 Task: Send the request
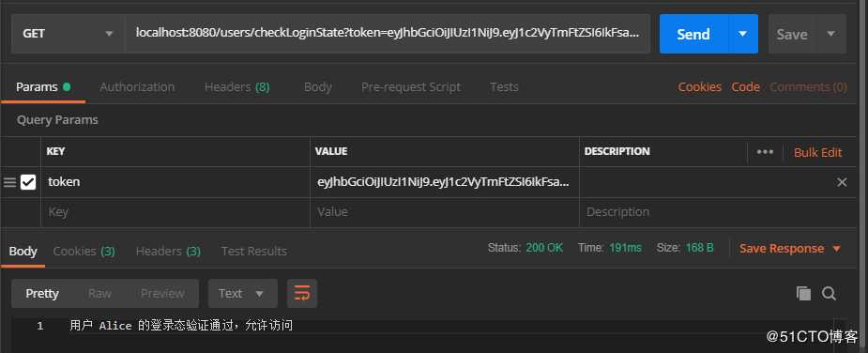click(x=693, y=34)
